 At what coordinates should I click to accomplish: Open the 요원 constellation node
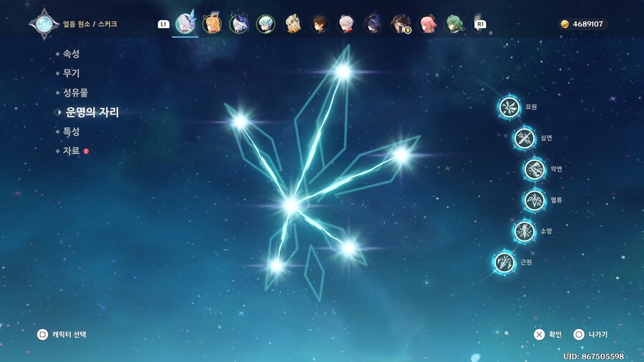point(509,107)
